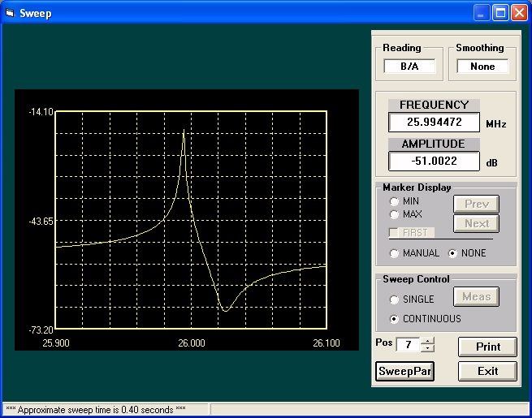Click the Smoothing None field
The height and width of the screenshot is (418, 532).
coord(482,67)
